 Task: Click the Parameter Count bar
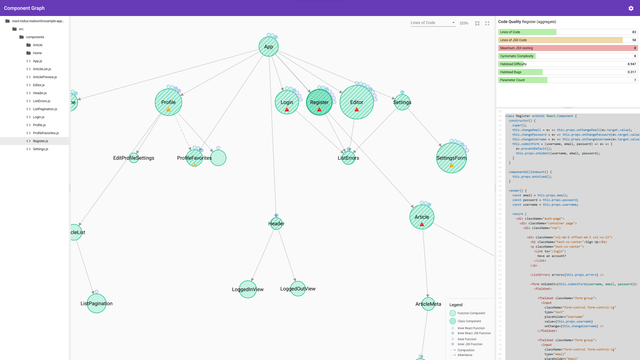pos(567,80)
